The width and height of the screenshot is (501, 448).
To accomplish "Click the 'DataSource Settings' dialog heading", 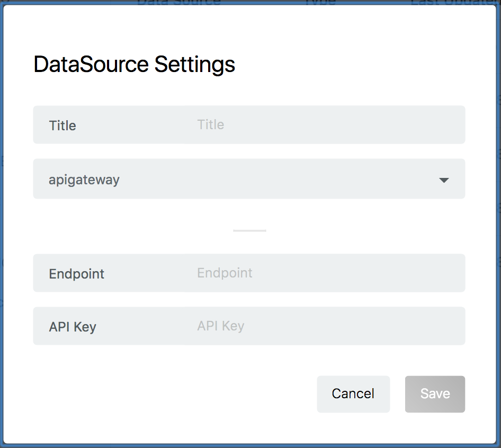I will point(134,65).
